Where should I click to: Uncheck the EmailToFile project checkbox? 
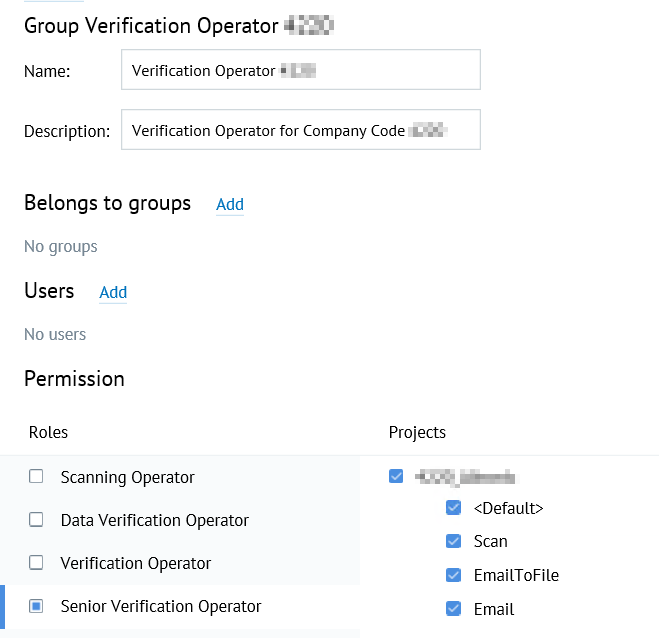pyautogui.click(x=453, y=575)
